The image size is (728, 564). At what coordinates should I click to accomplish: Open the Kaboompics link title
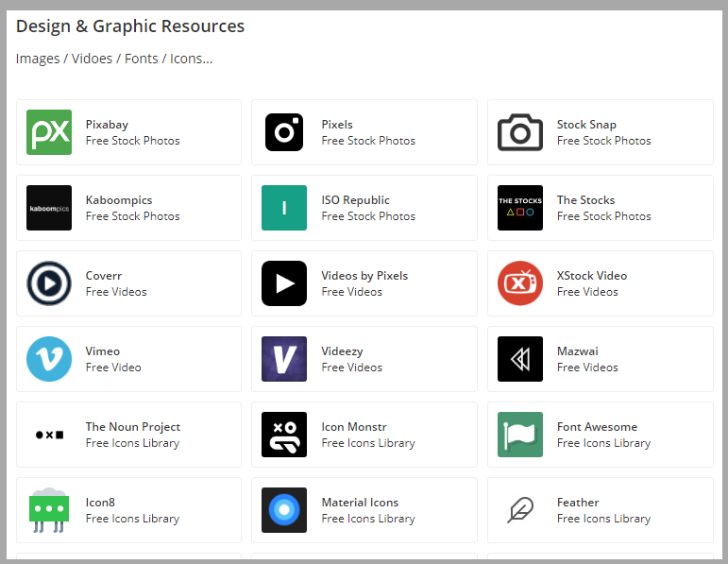click(x=119, y=200)
